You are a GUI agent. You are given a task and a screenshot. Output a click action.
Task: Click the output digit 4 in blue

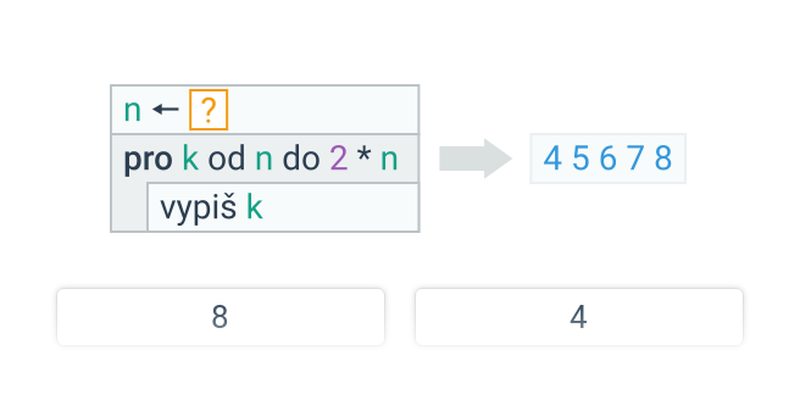(x=553, y=158)
